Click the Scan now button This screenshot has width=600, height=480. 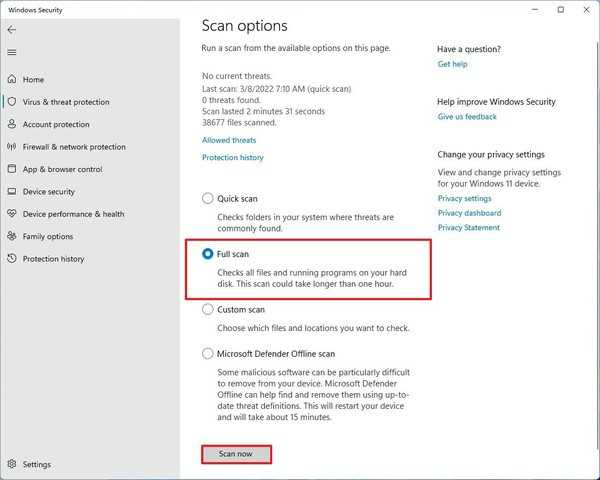pos(236,454)
